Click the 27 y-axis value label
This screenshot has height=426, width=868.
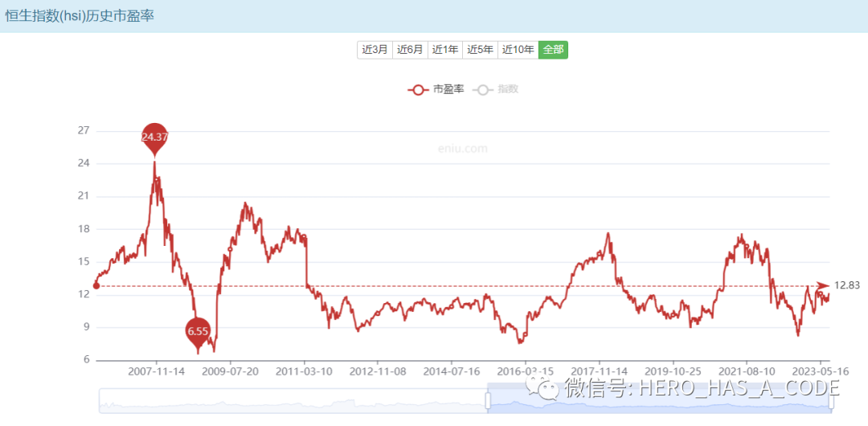point(84,131)
